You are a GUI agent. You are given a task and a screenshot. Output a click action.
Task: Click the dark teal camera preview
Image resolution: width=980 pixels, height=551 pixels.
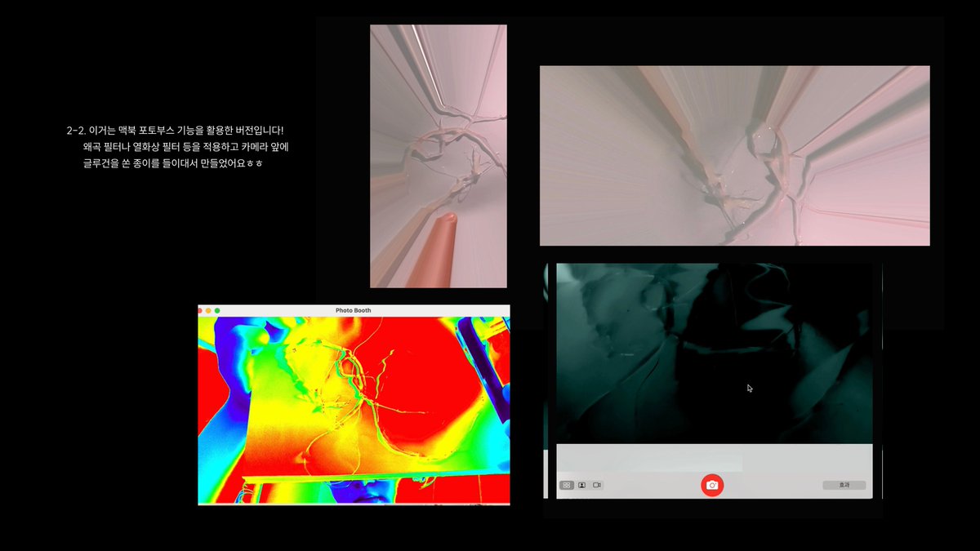(715, 353)
